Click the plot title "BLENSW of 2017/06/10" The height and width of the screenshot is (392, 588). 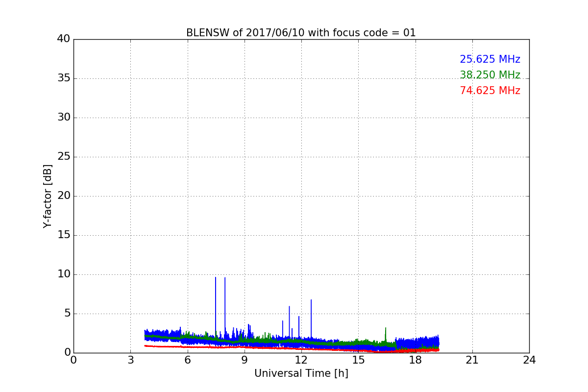coord(301,33)
